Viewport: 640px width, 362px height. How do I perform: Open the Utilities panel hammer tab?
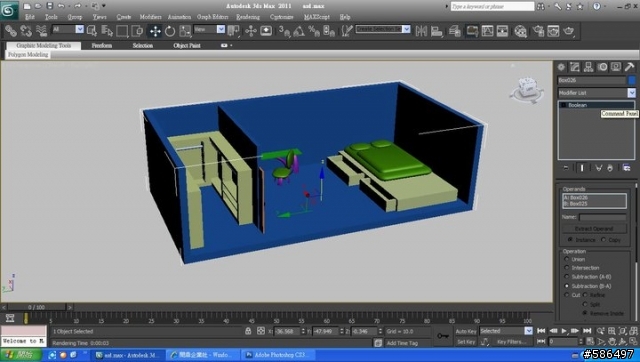[x=629, y=67]
